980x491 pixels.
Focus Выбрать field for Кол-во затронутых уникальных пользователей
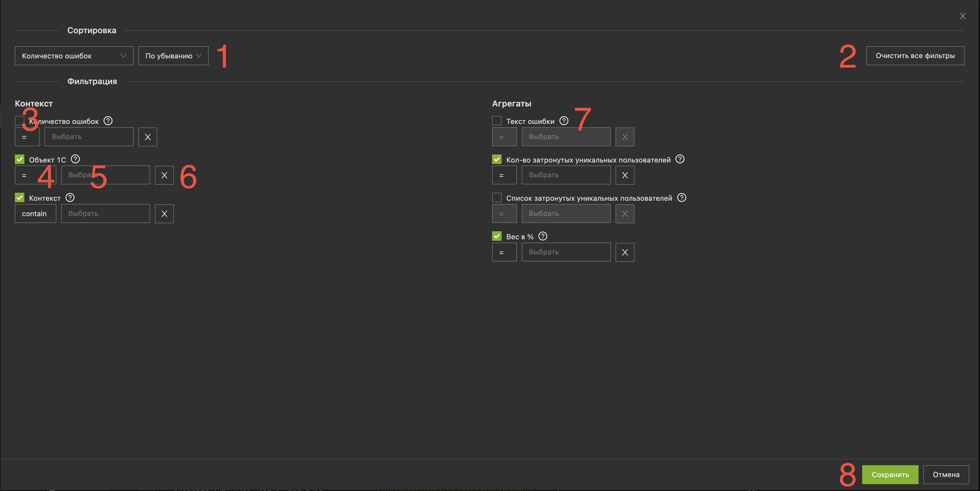coord(566,175)
